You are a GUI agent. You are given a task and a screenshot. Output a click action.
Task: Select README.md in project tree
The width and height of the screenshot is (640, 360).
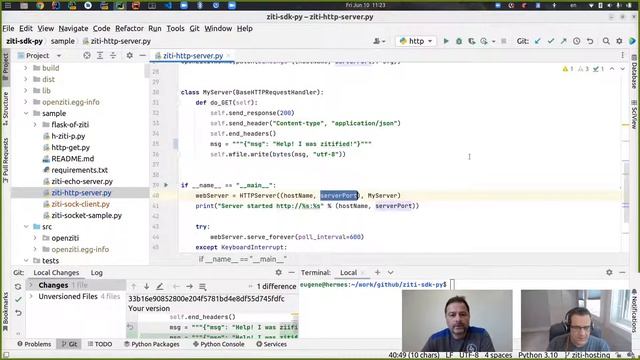pos(73,158)
